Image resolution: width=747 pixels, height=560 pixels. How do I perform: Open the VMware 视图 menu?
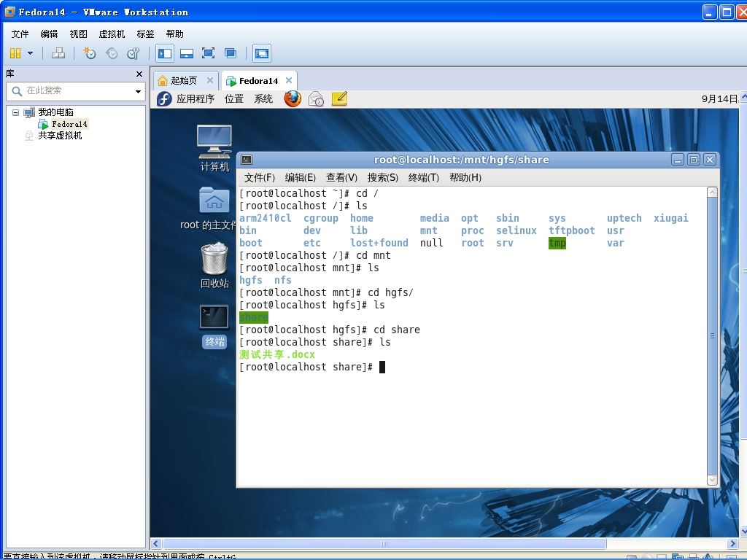point(78,34)
